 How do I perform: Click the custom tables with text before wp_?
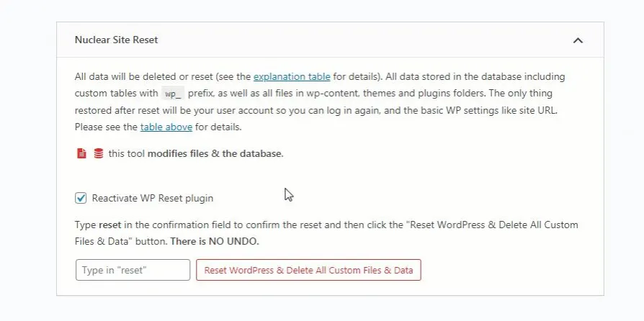[x=116, y=94]
